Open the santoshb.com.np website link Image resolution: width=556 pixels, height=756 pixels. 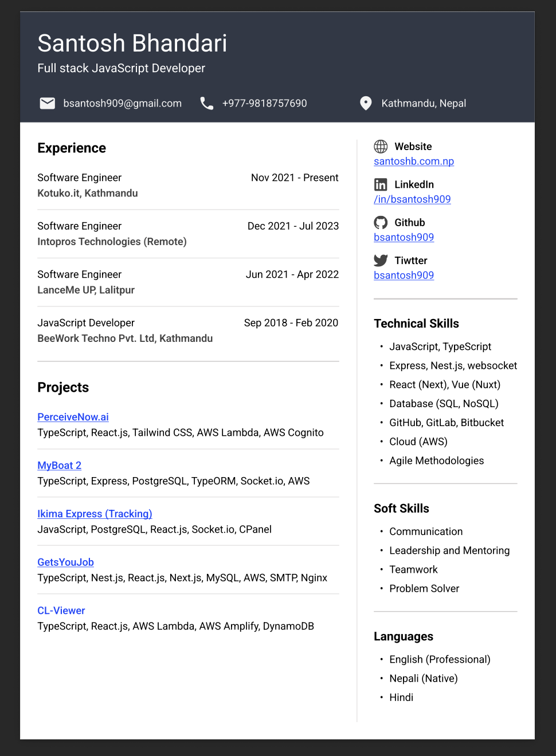point(414,161)
